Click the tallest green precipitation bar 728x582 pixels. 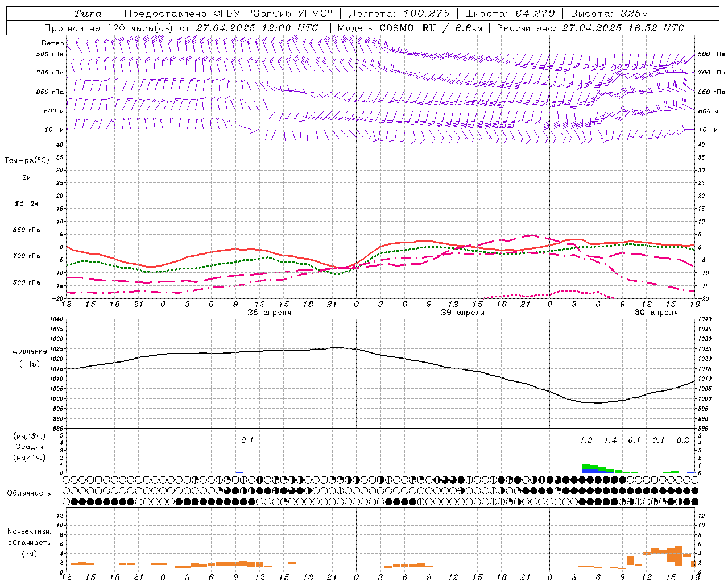[586, 467]
